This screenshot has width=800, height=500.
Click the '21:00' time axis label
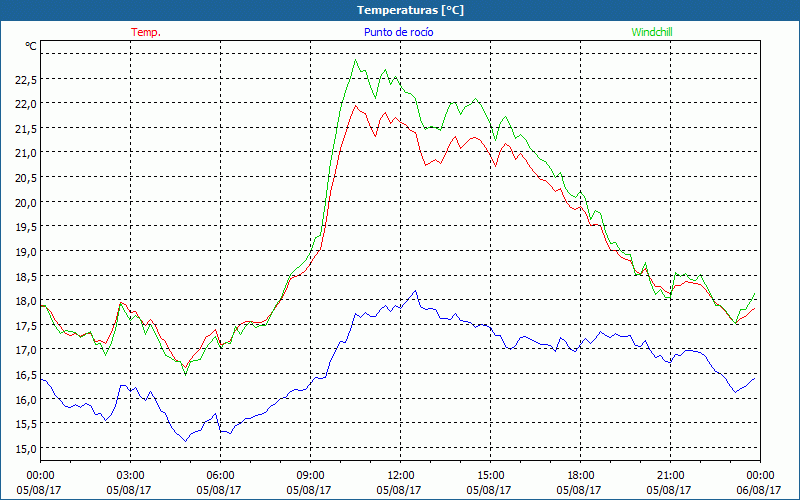coord(670,475)
